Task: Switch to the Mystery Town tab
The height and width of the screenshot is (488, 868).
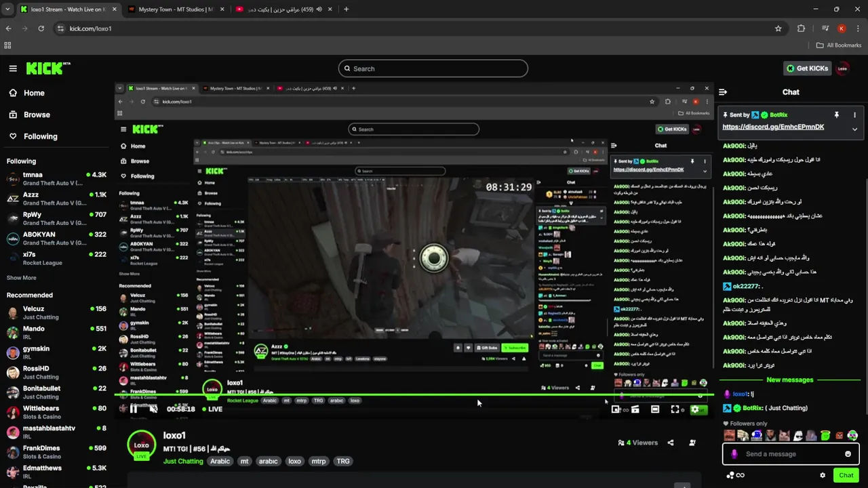Action: pyautogui.click(x=175, y=9)
